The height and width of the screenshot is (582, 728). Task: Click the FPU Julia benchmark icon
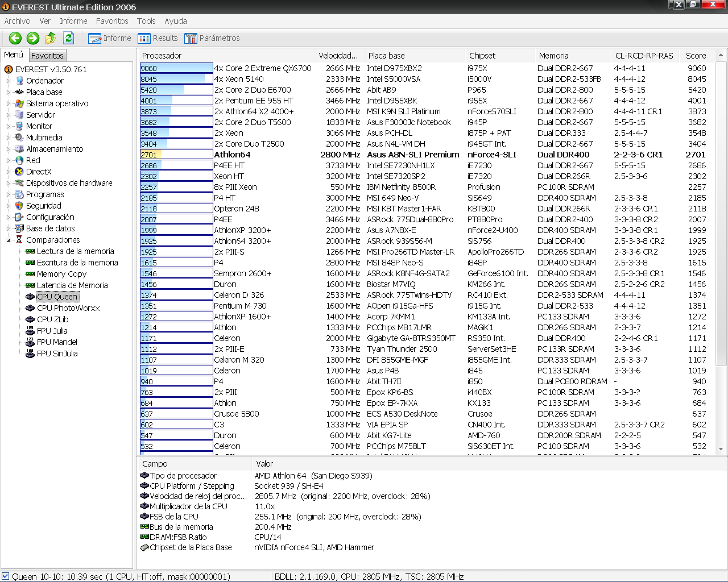point(30,331)
